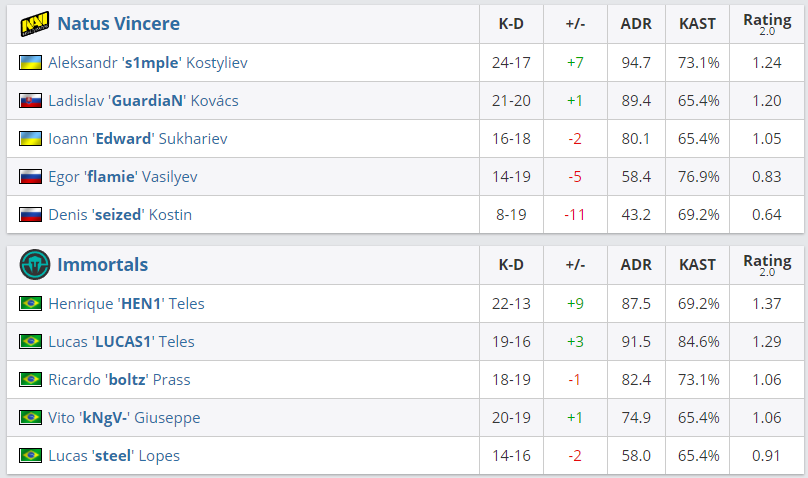This screenshot has height=478, width=808.
Task: Click the K-D header in Natus Vincere table
Action: 511,24
